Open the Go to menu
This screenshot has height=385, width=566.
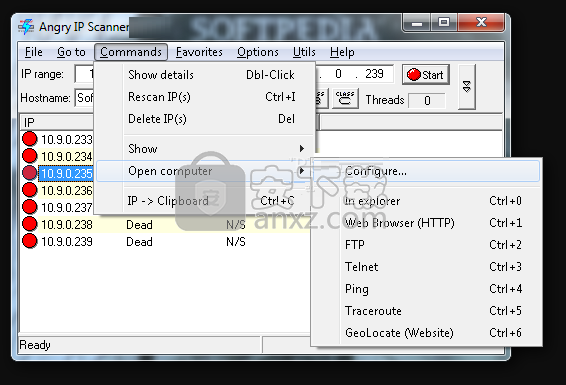(71, 52)
